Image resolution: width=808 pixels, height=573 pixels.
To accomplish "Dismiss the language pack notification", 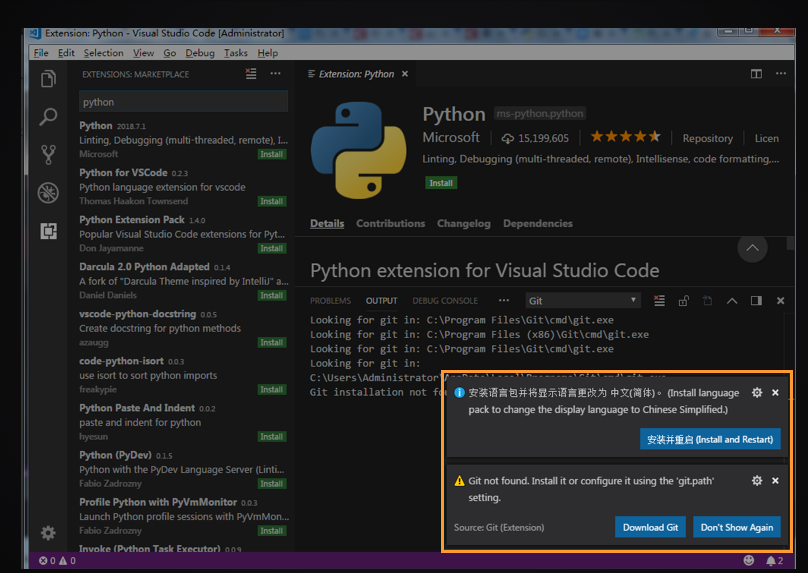I will click(776, 393).
